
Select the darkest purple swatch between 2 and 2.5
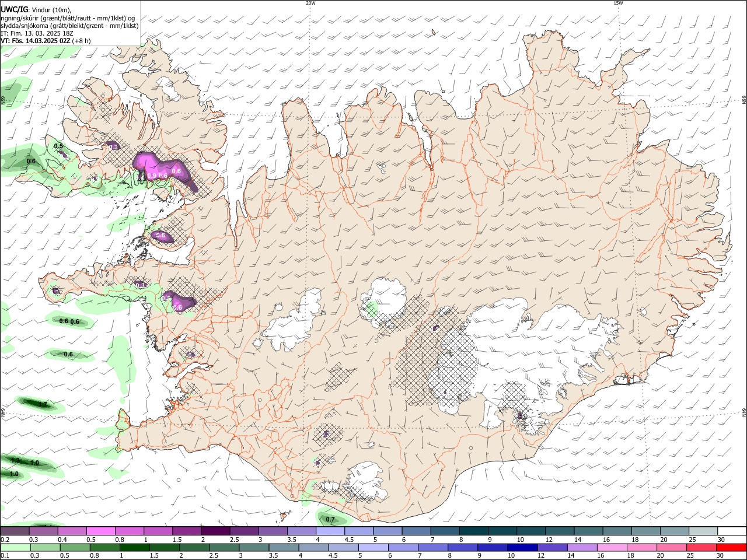[215, 531]
